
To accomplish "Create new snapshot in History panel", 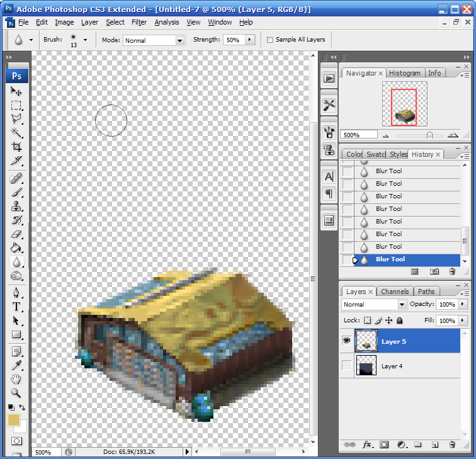I will [434, 271].
